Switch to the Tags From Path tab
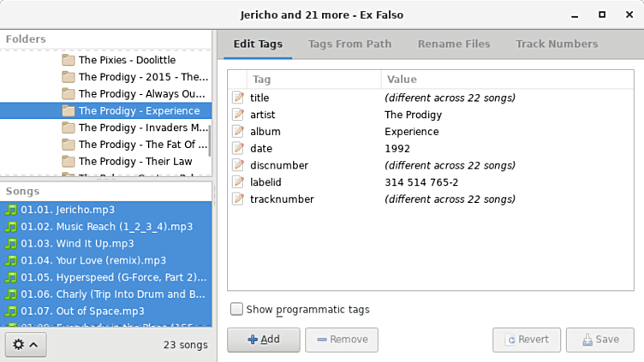This screenshot has width=644, height=362. 349,44
